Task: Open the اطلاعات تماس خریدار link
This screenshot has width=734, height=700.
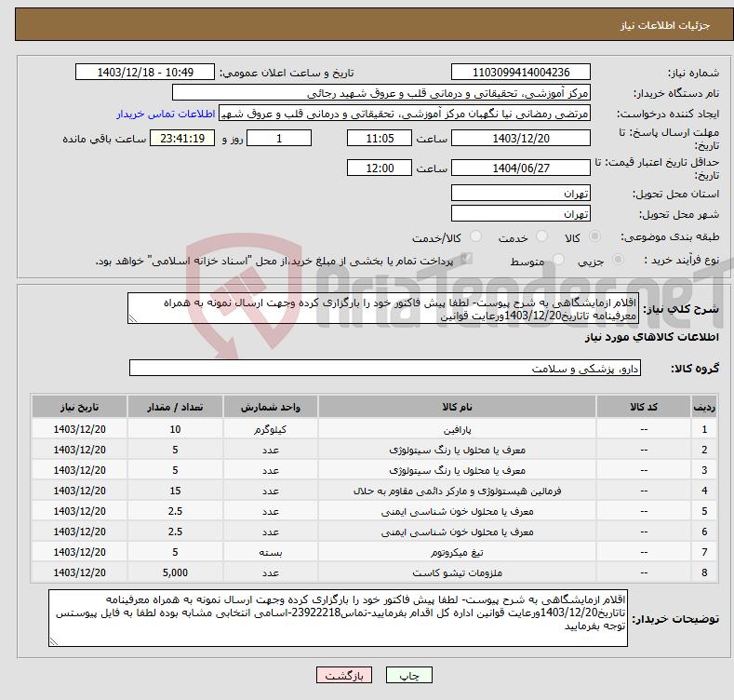Action: click(x=166, y=114)
